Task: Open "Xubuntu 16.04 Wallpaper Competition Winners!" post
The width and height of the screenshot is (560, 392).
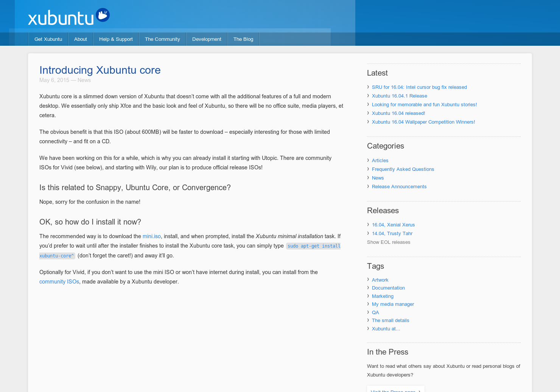Action: click(423, 122)
